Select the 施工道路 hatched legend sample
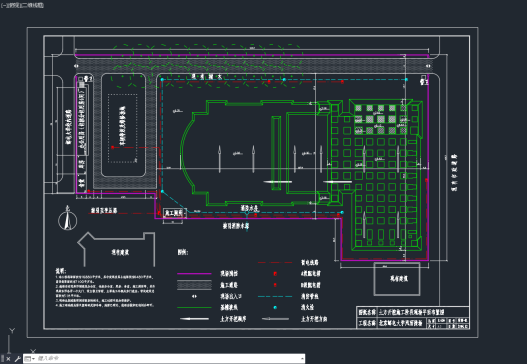Screen dimensions: 527x364 194,285
